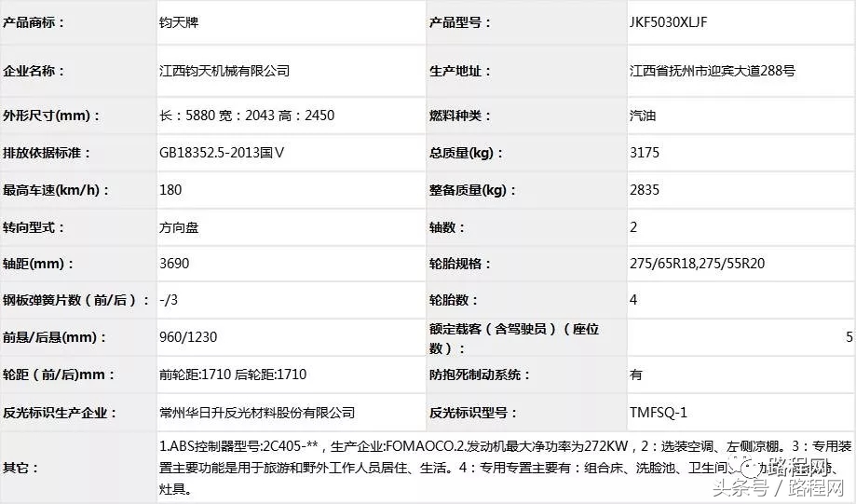Click the 总质量(kg) label
Viewport: 856px width, 504px height.
pos(466,153)
